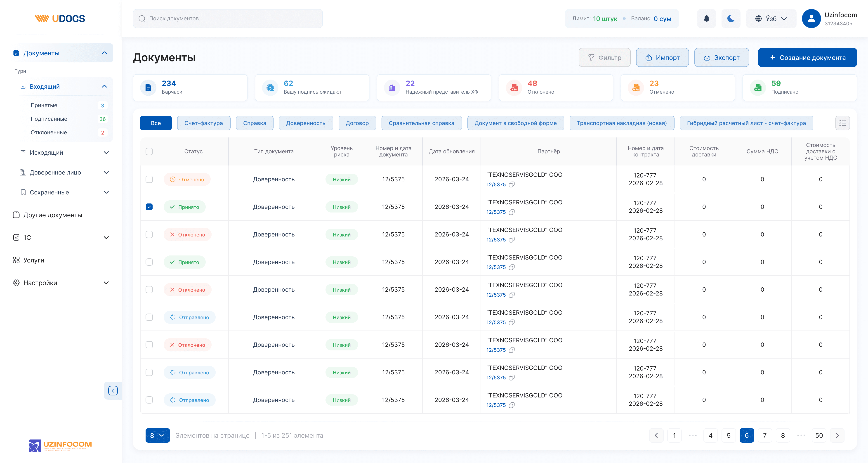The height and width of the screenshot is (463, 868).
Task: Toggle the select-all header checkbox
Action: coord(149,151)
